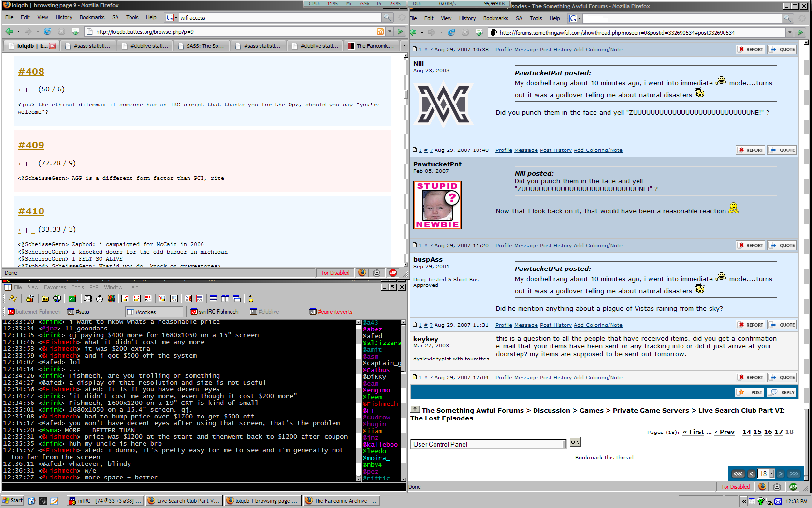Open mIRC address book icon
Screen dimensions: 812x508
pos(88,299)
